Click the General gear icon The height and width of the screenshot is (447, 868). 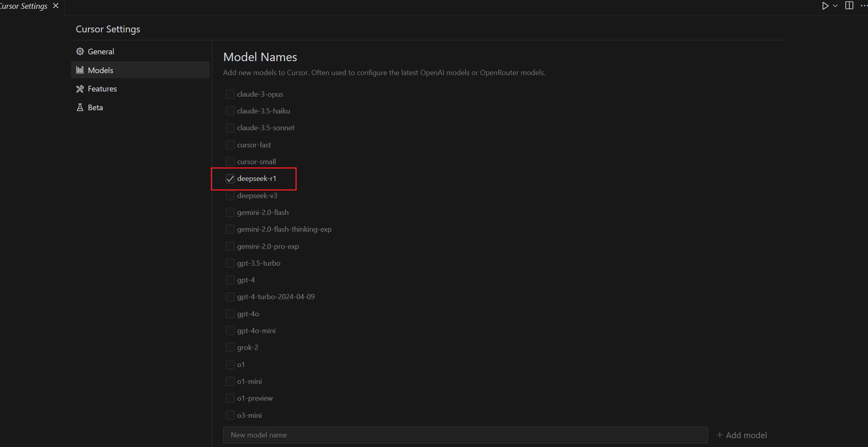pos(80,52)
